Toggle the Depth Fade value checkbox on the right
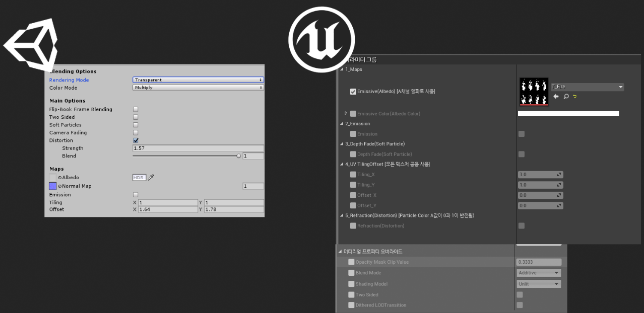644x313 pixels. [x=522, y=154]
